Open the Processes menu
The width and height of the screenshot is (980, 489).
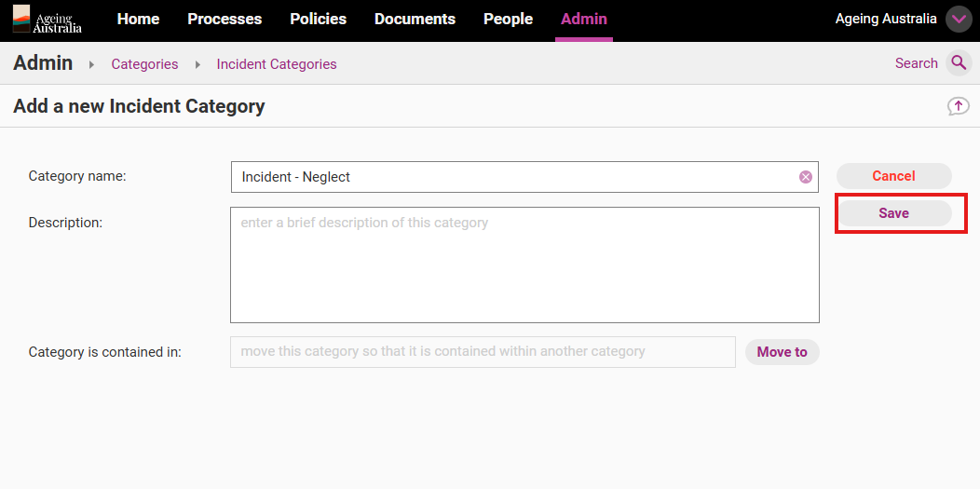coord(225,20)
